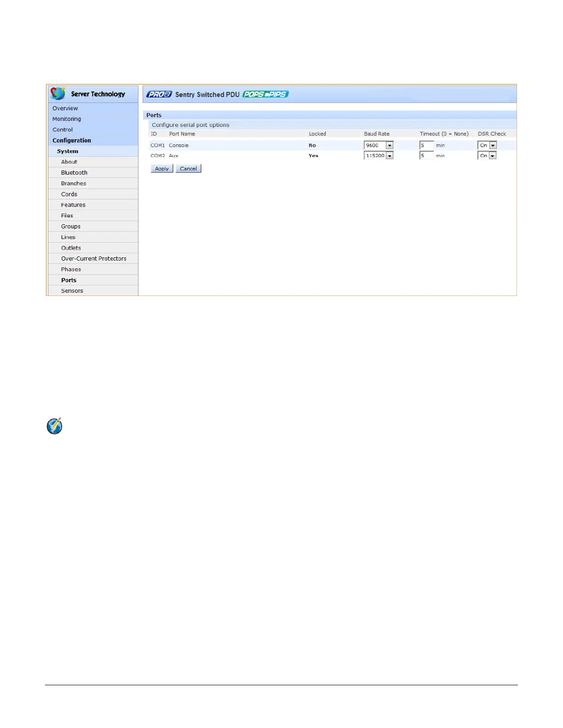Image resolution: width=563 pixels, height=728 pixels.
Task: Open the COM1 Baud Rate dropdown
Action: point(379,145)
